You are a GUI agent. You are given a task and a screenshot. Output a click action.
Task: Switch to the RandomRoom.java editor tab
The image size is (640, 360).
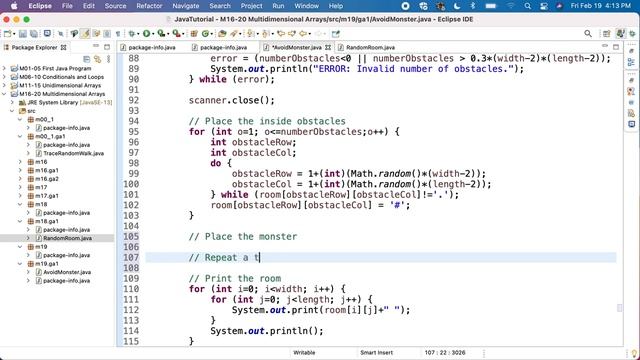click(x=366, y=47)
